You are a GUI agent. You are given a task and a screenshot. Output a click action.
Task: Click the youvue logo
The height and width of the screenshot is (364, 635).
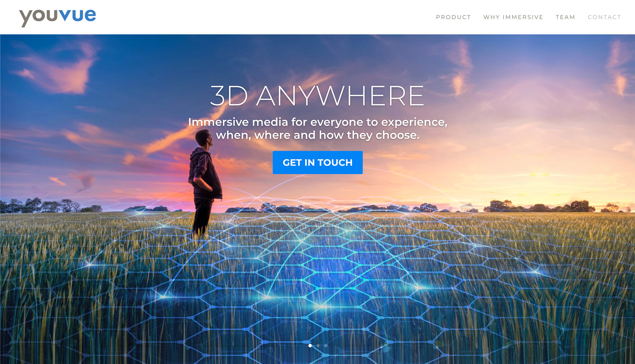coord(58,17)
